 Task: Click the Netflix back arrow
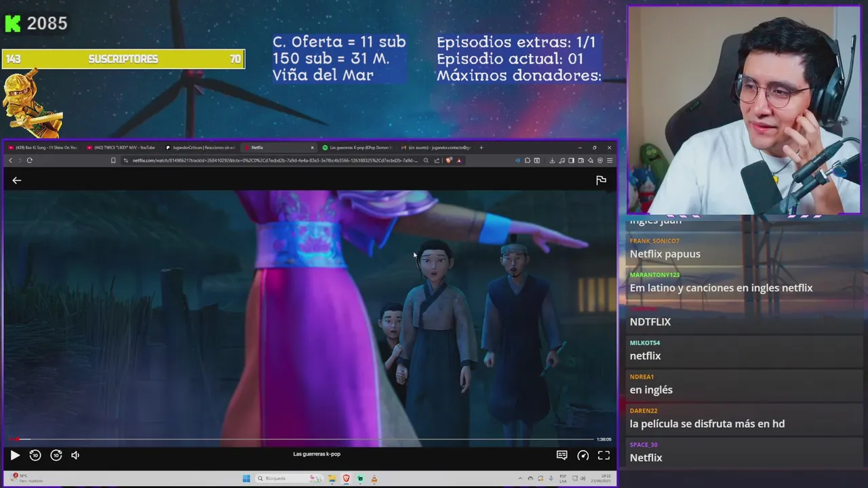point(17,180)
